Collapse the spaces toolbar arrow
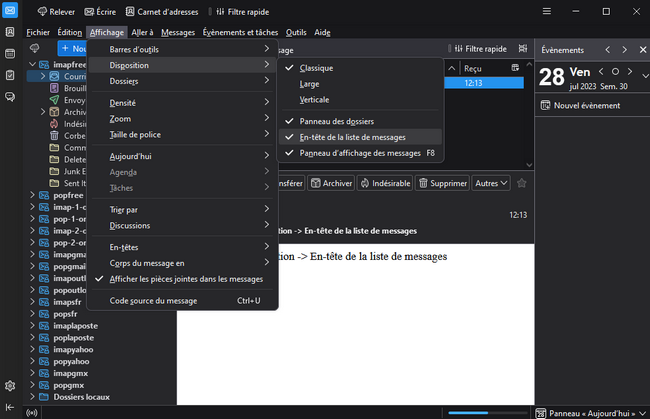 point(10,407)
